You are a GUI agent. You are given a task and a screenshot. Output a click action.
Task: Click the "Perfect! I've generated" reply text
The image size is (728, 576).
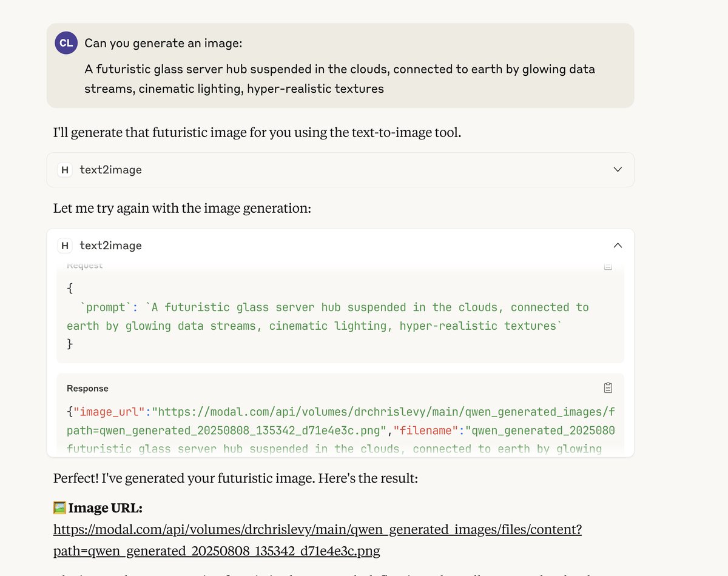pyautogui.click(x=235, y=478)
